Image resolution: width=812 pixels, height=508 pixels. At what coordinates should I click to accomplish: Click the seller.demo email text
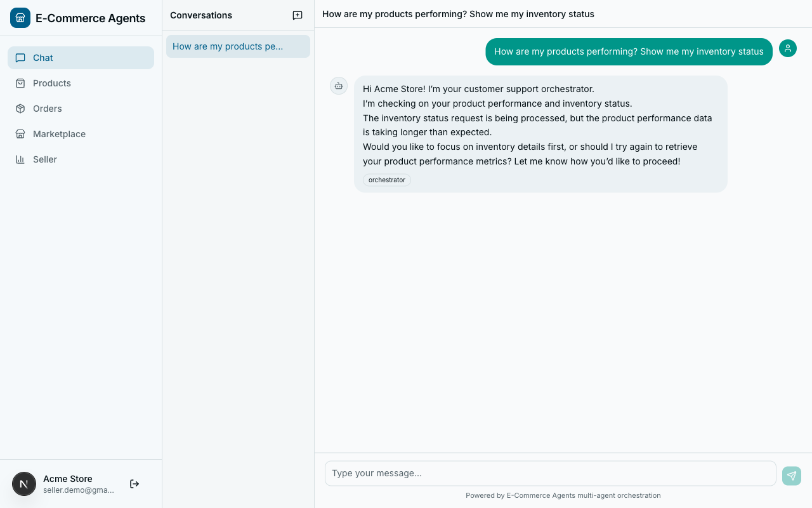78,490
